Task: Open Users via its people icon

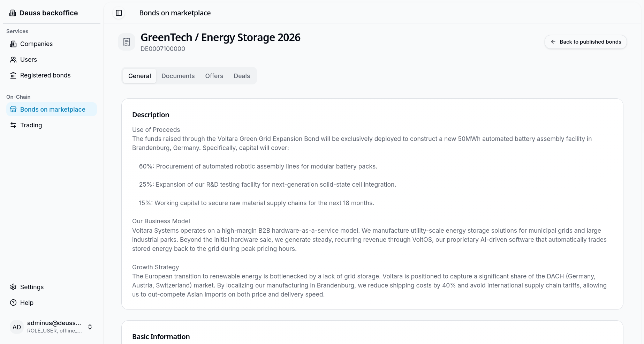Action: click(x=13, y=60)
